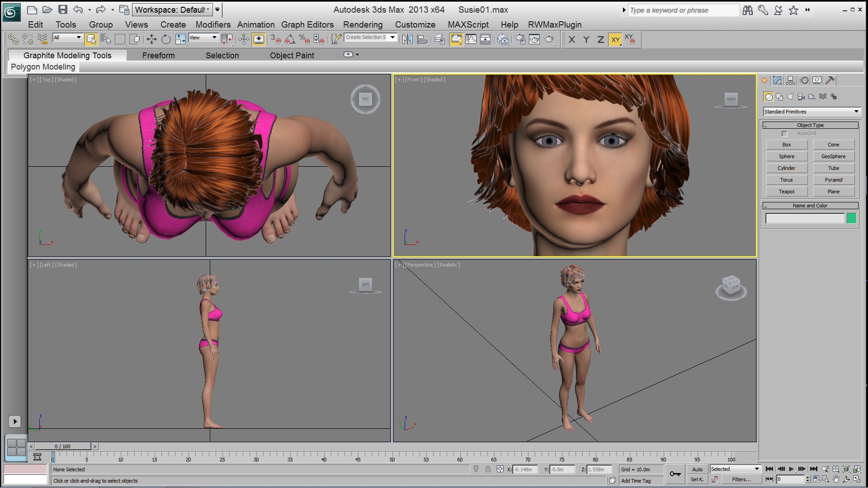Click the Teapot primitive button
This screenshot has height=488, width=868.
click(786, 192)
